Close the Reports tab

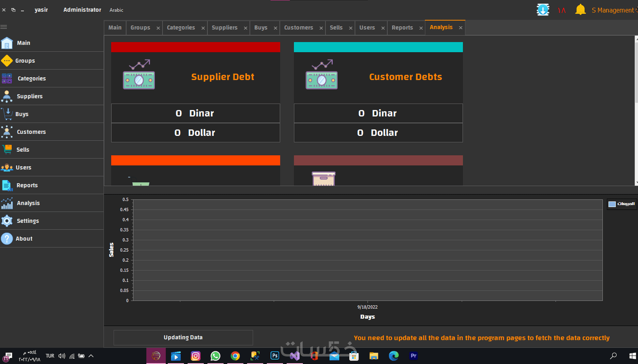[421, 28]
